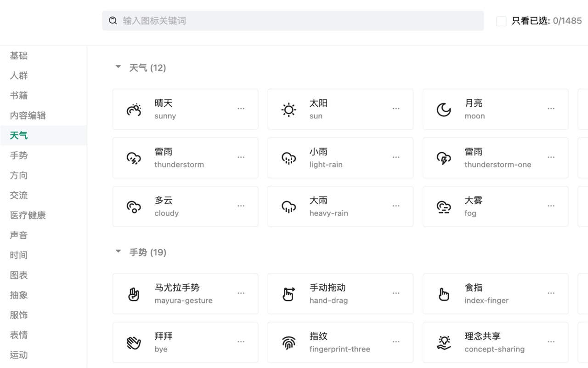Open more options for heavy-rain
The image size is (588, 368).
pos(396,206)
